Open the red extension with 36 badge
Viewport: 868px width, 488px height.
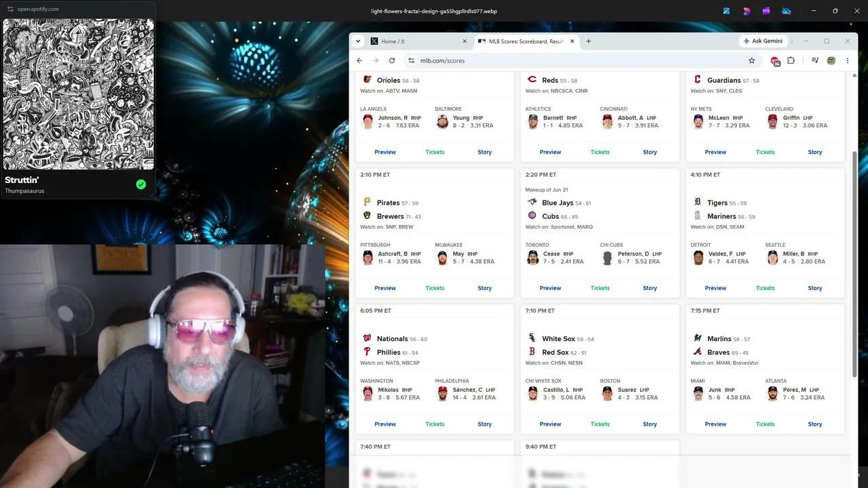[775, 61]
